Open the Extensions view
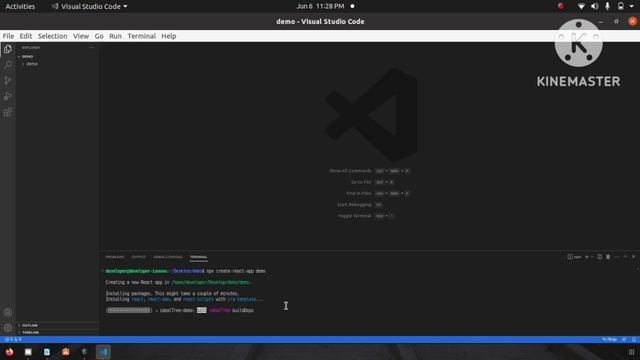Image resolution: width=640 pixels, height=360 pixels. (x=8, y=112)
